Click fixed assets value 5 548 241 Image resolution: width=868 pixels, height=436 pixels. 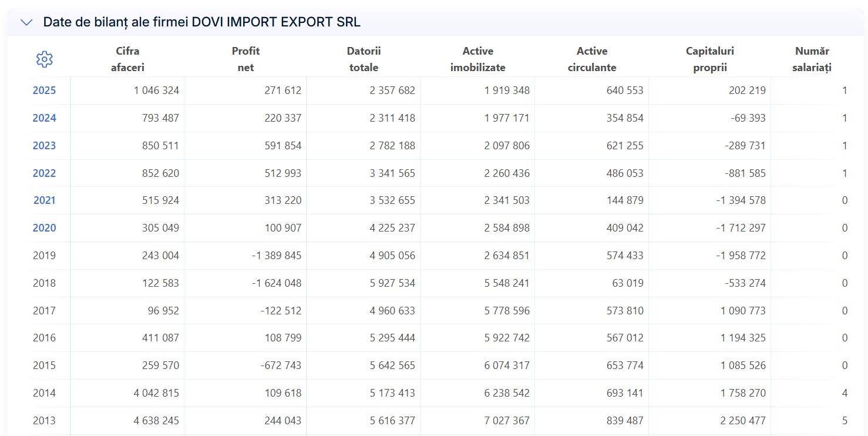point(507,283)
